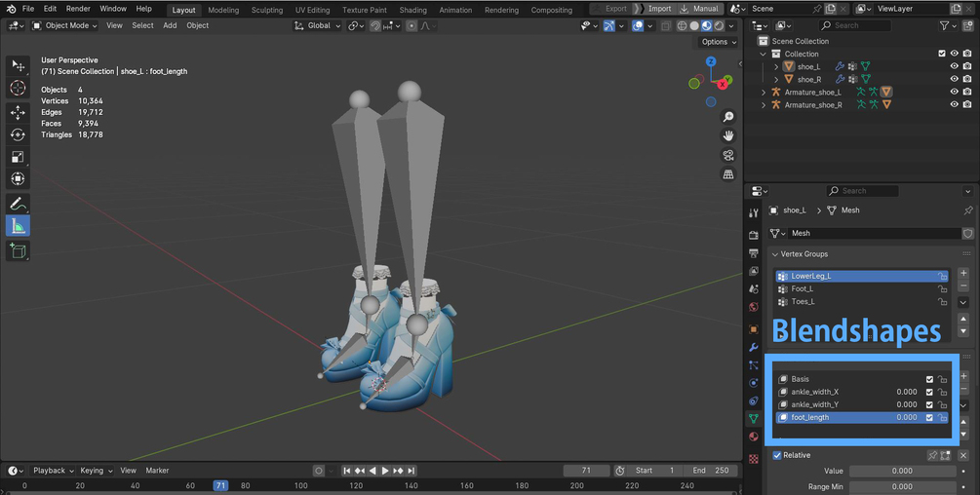Expand the Armature_shoe_L tree item
This screenshot has height=495, width=980.
(x=764, y=93)
